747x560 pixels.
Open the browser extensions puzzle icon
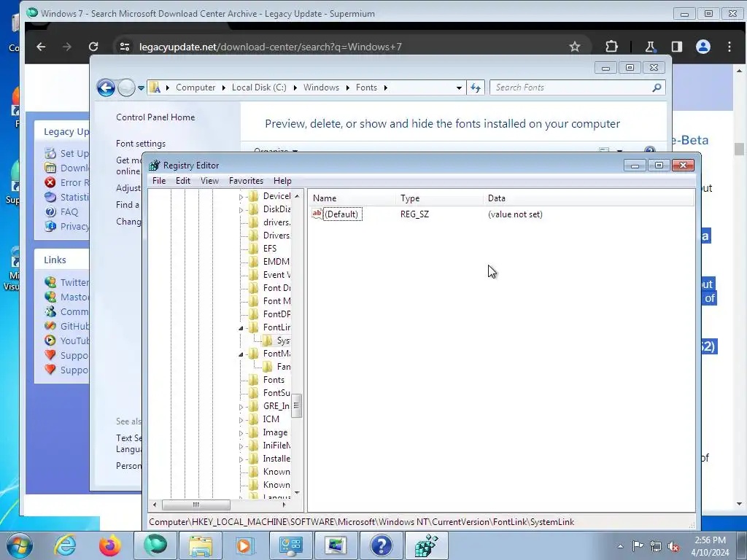611,47
